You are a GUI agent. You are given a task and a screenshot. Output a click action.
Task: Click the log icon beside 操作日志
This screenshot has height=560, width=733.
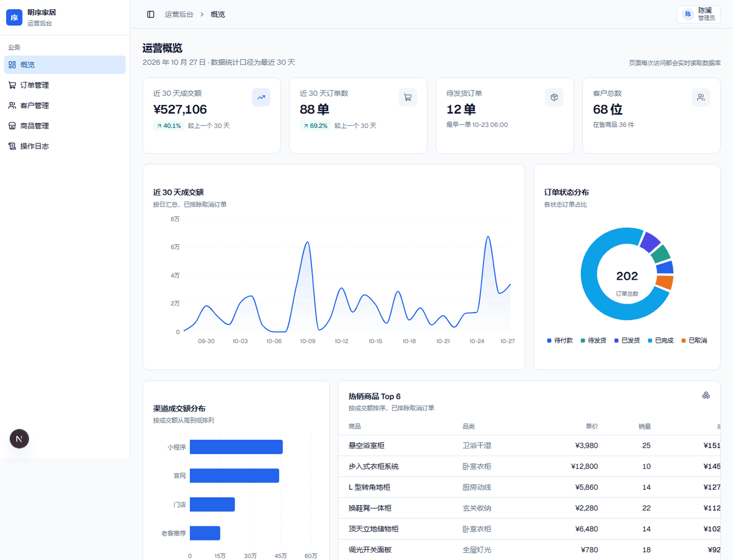point(12,146)
